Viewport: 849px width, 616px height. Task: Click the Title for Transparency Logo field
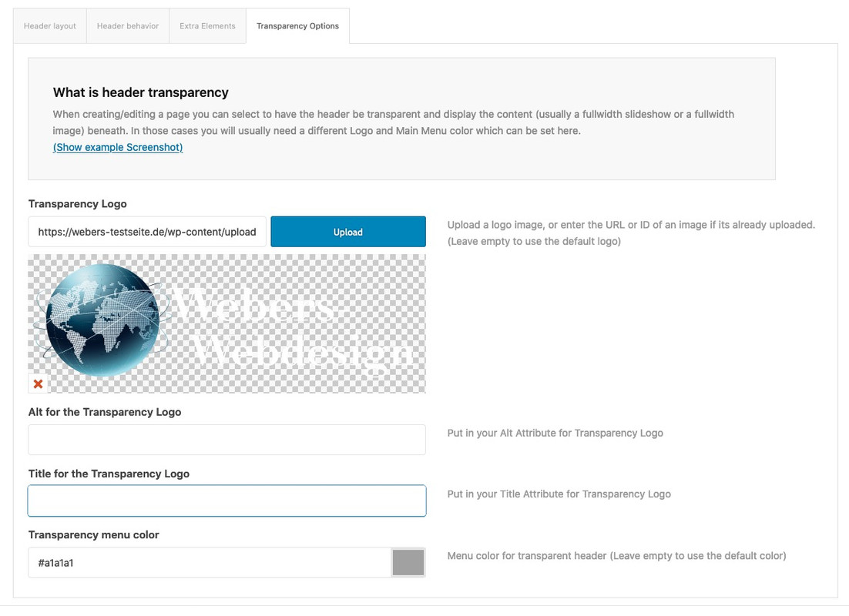[x=227, y=500]
